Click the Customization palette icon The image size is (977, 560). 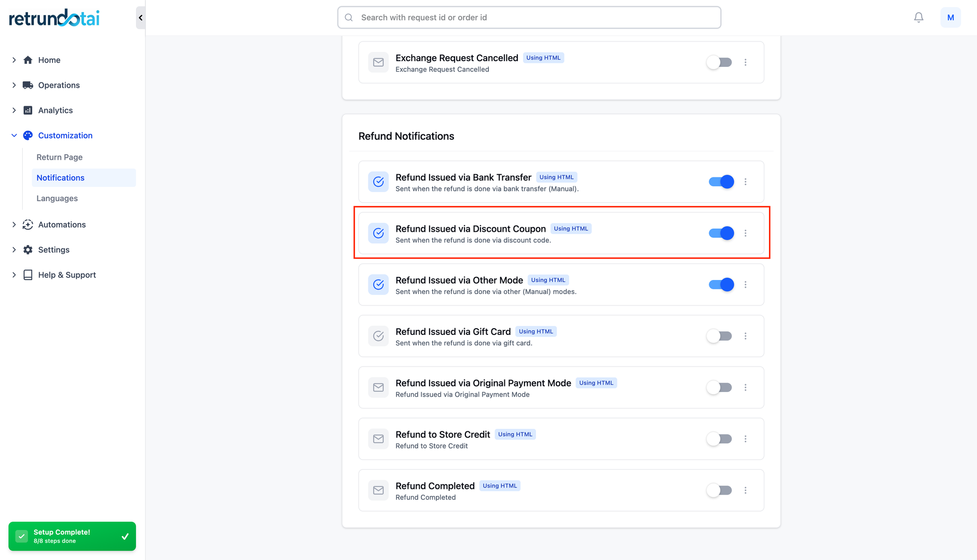[x=27, y=135]
